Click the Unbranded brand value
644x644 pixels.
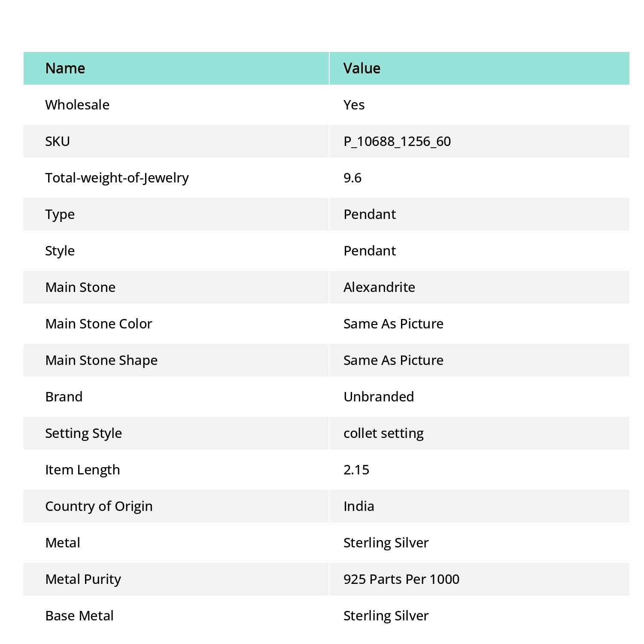379,397
